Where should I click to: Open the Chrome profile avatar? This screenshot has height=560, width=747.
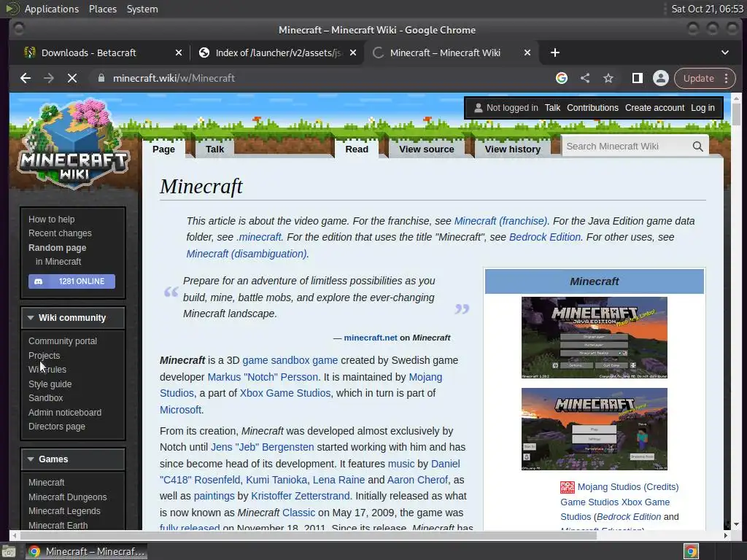(661, 78)
